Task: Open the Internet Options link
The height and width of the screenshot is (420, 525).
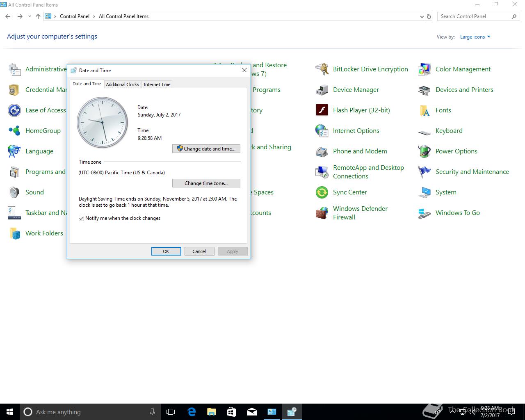Action: (356, 131)
